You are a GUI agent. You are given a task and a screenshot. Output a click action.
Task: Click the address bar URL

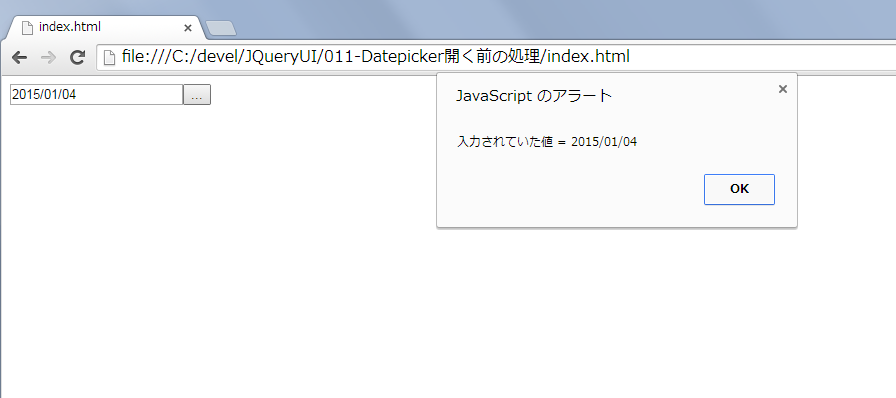375,57
